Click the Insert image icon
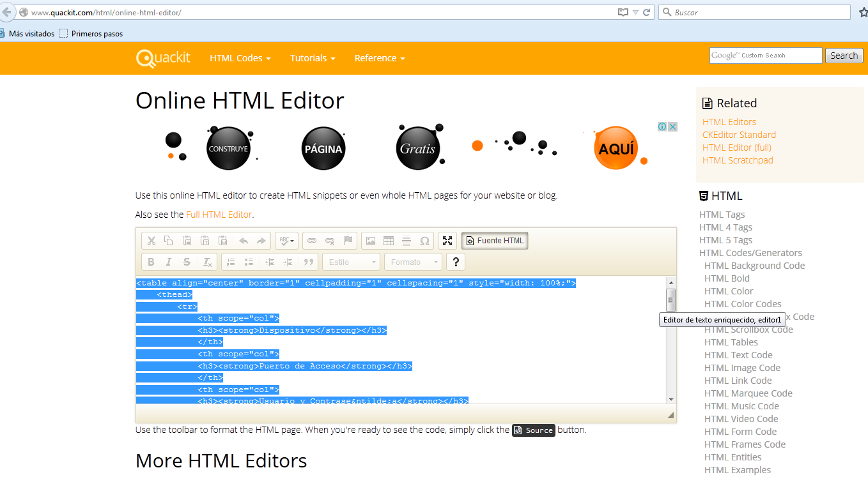 [x=371, y=241]
